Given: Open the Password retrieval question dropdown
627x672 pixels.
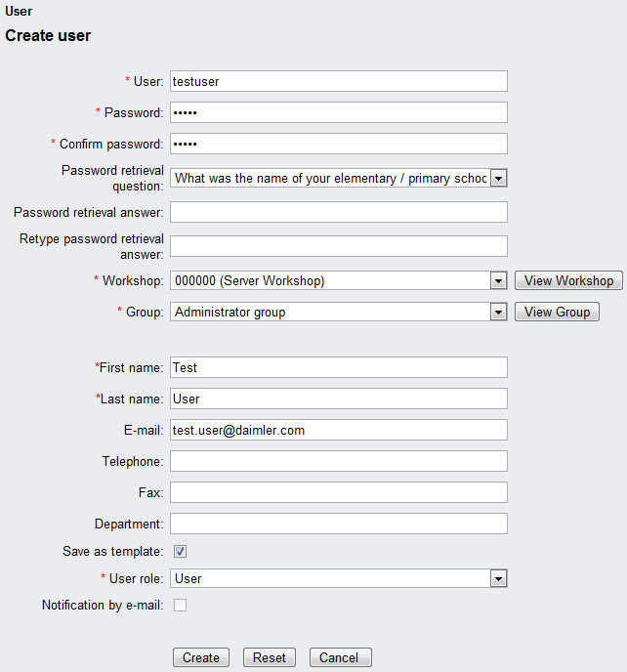Looking at the screenshot, I should pyautogui.click(x=498, y=179).
